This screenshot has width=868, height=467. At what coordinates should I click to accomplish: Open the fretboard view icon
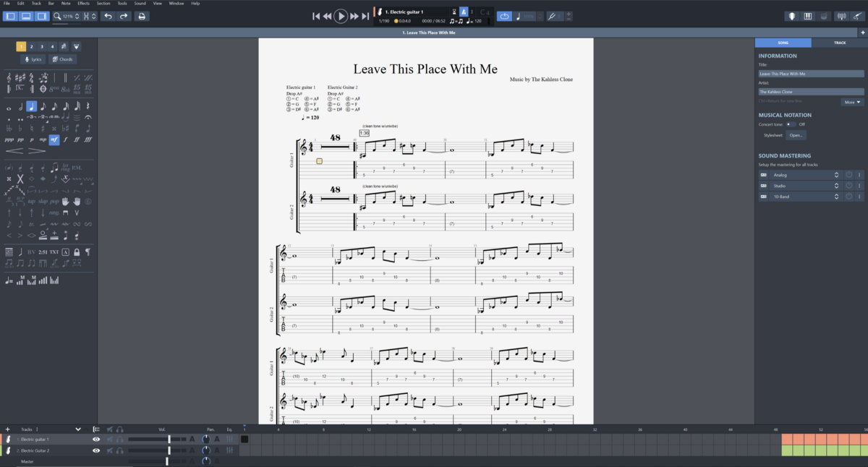792,16
